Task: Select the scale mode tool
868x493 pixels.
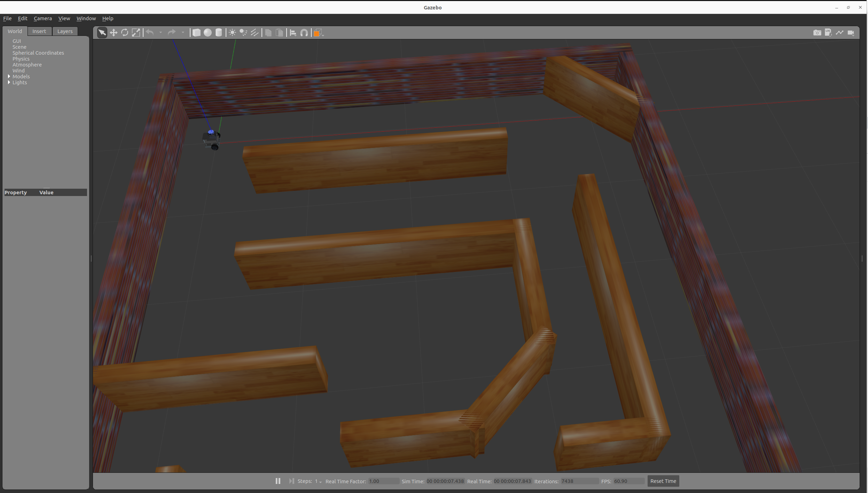Action: click(136, 33)
